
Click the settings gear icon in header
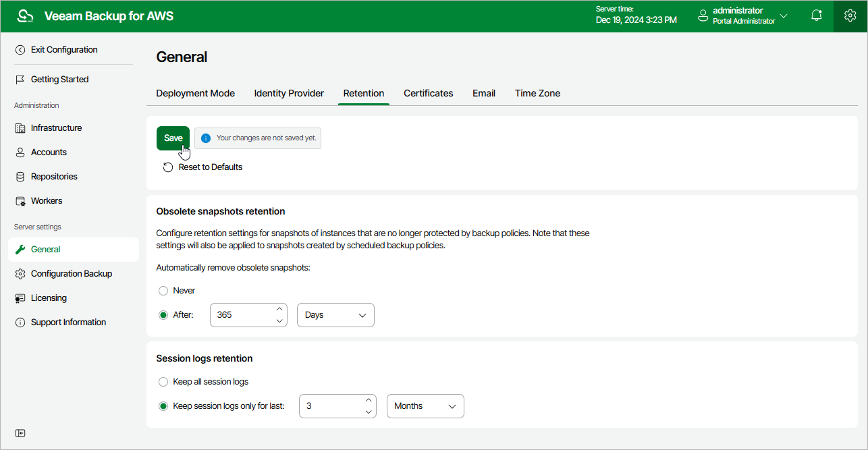(850, 16)
